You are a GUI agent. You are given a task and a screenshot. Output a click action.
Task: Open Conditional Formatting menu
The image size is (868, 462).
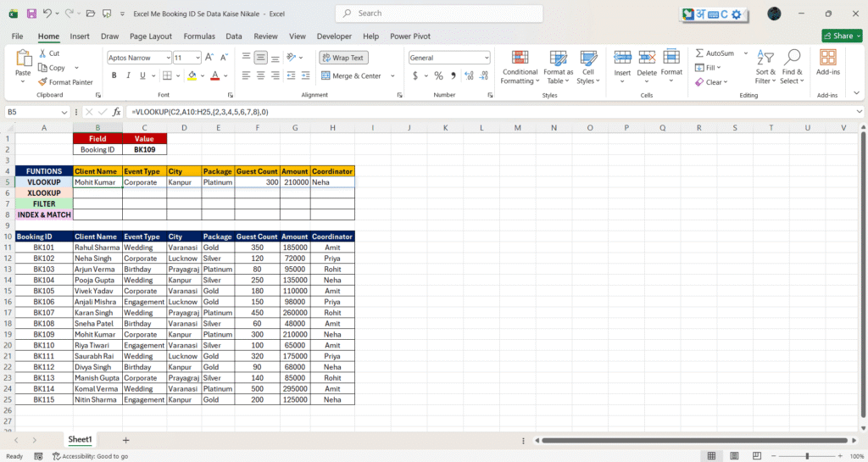520,68
